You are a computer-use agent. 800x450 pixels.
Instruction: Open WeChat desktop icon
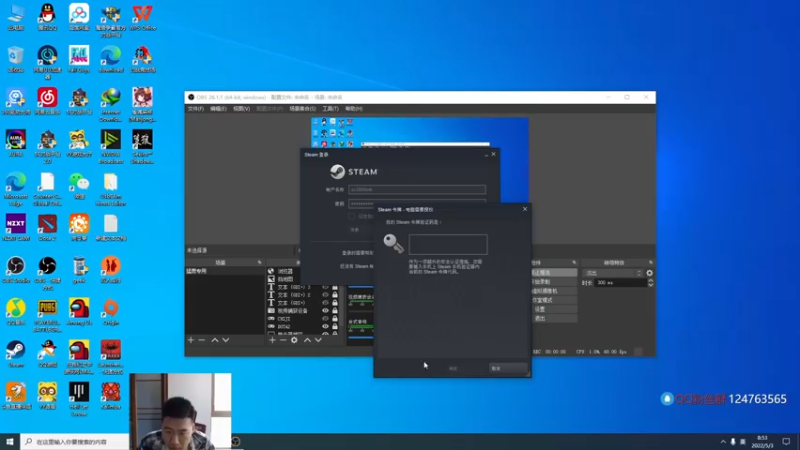(x=79, y=185)
